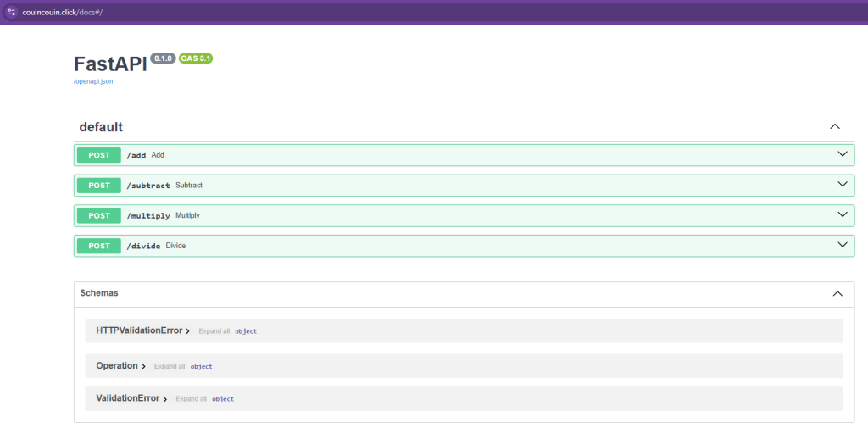The image size is (868, 433).
Task: Click Expand all next to ValidationError
Action: [191, 399]
